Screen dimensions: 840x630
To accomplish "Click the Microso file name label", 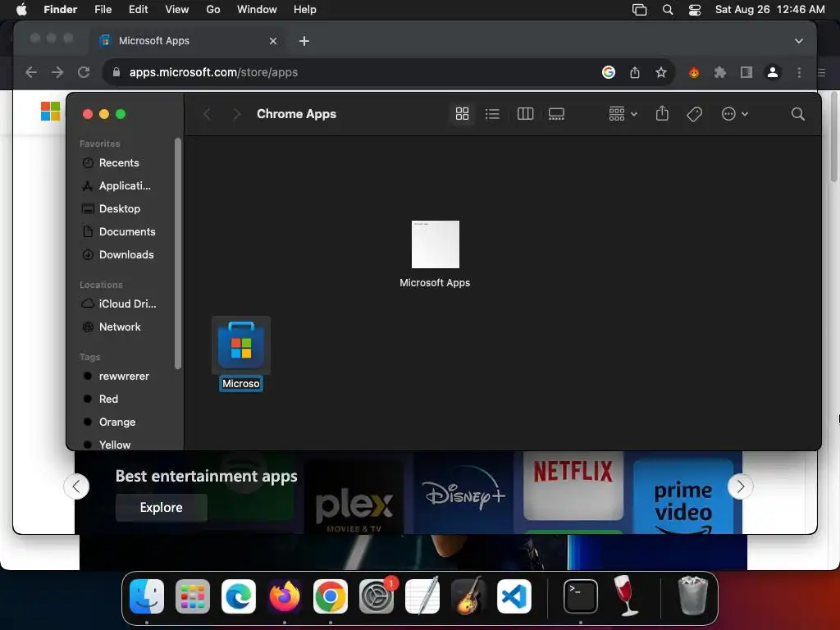I will click(x=241, y=384).
